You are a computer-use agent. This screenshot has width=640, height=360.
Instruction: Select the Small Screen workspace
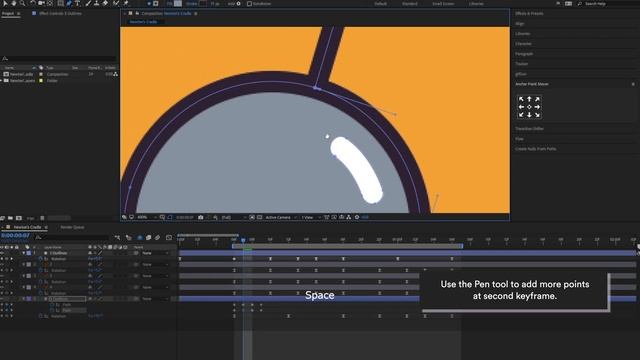tap(443, 4)
